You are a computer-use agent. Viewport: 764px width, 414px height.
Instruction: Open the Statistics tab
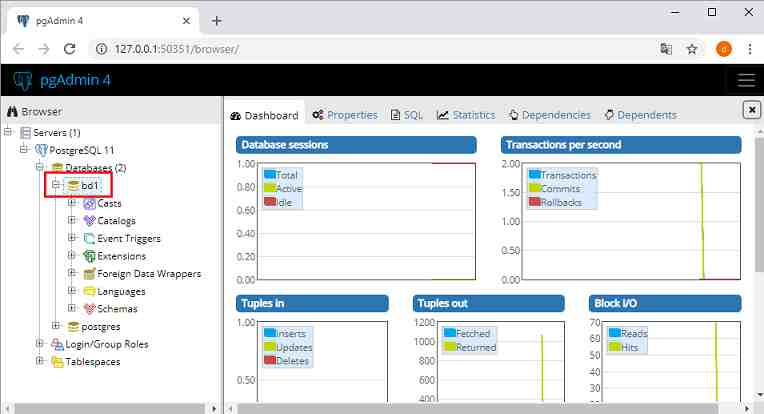pyautogui.click(x=466, y=115)
